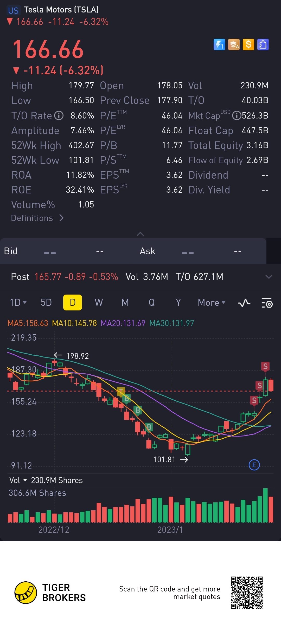Image resolution: width=281 pixels, height=644 pixels.
Task: Tap the 101.81 low chart annotation
Action: pos(164,460)
